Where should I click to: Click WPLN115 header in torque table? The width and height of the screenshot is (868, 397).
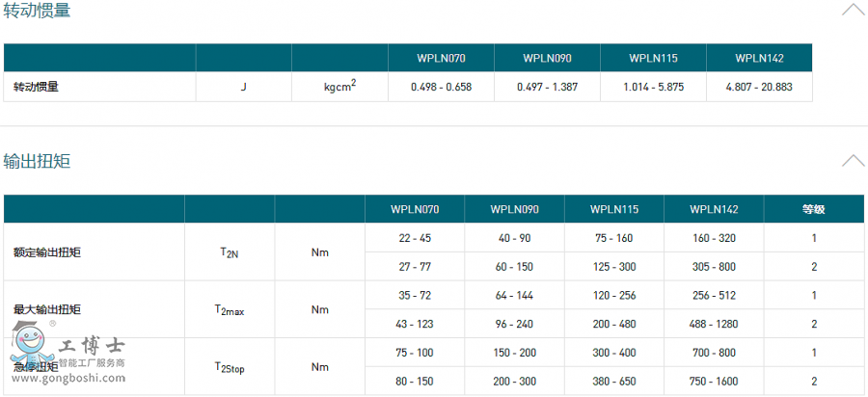coord(614,209)
